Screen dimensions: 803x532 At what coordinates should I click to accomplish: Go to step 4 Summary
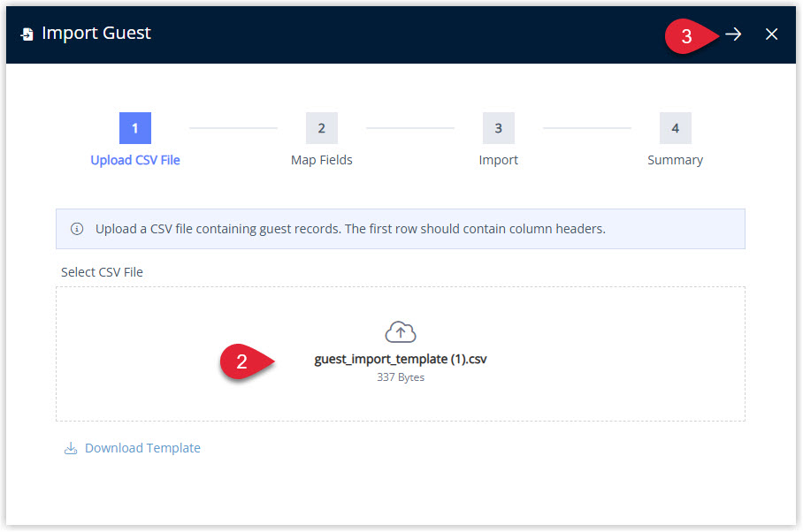coord(675,128)
